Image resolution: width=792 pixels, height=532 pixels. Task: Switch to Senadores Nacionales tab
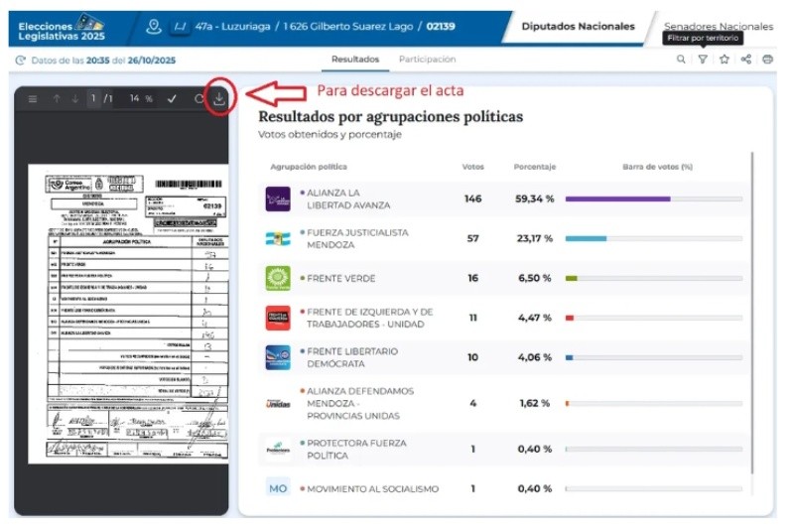(718, 26)
